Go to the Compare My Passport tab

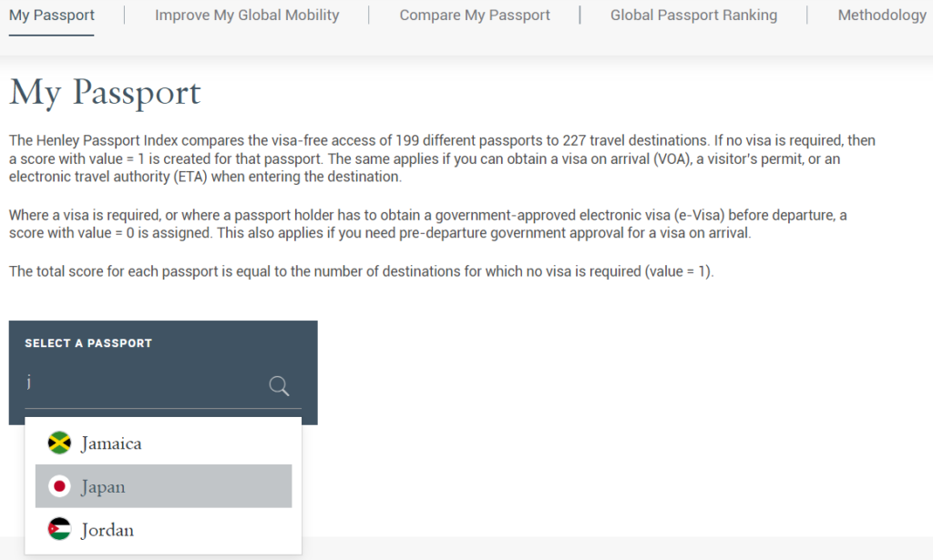click(475, 15)
